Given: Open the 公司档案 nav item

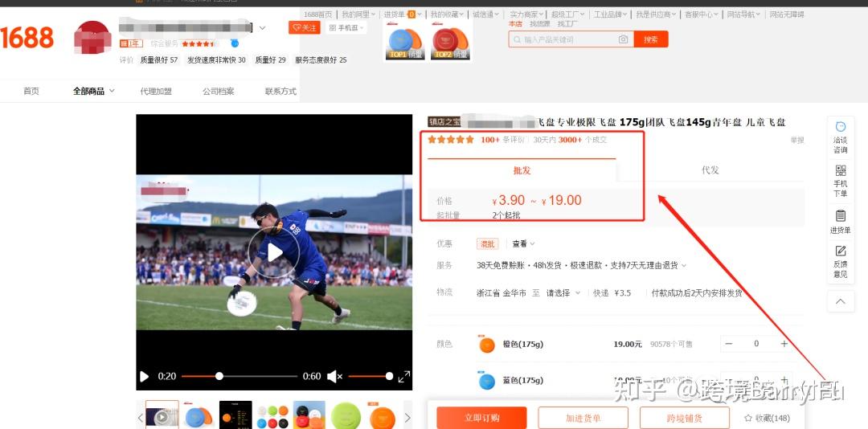Looking at the screenshot, I should (218, 92).
